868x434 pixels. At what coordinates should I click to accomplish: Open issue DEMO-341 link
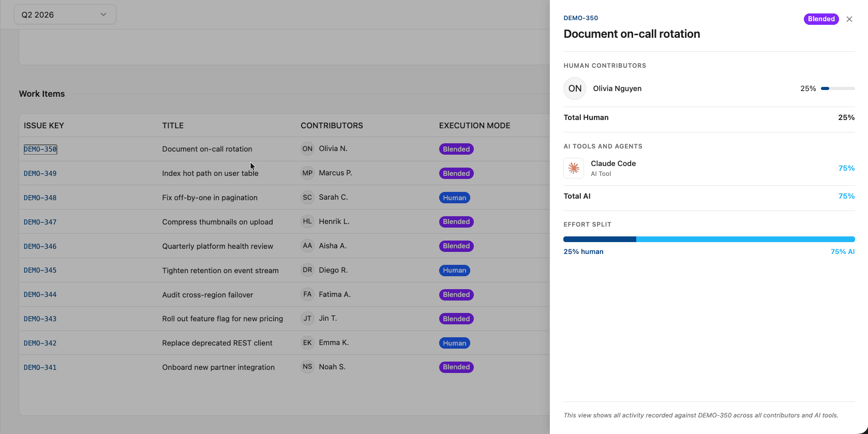click(x=40, y=367)
